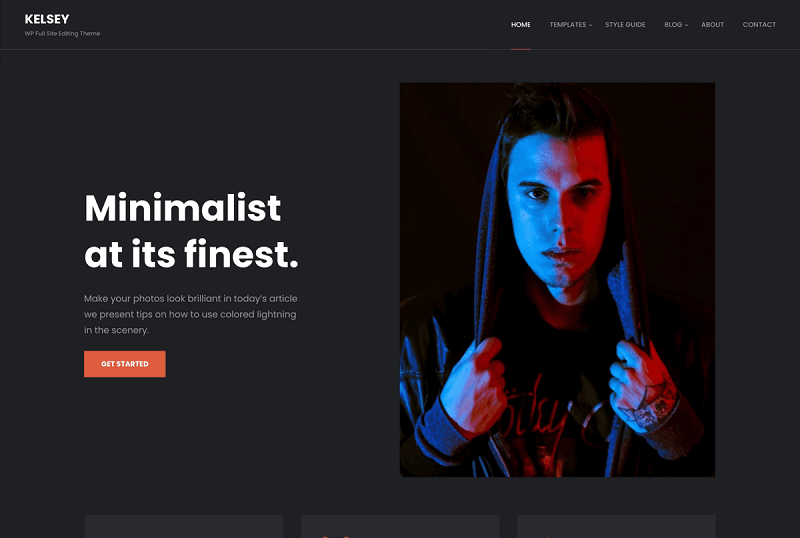
Task: Click the red icon in the middle card
Action: pos(337,536)
